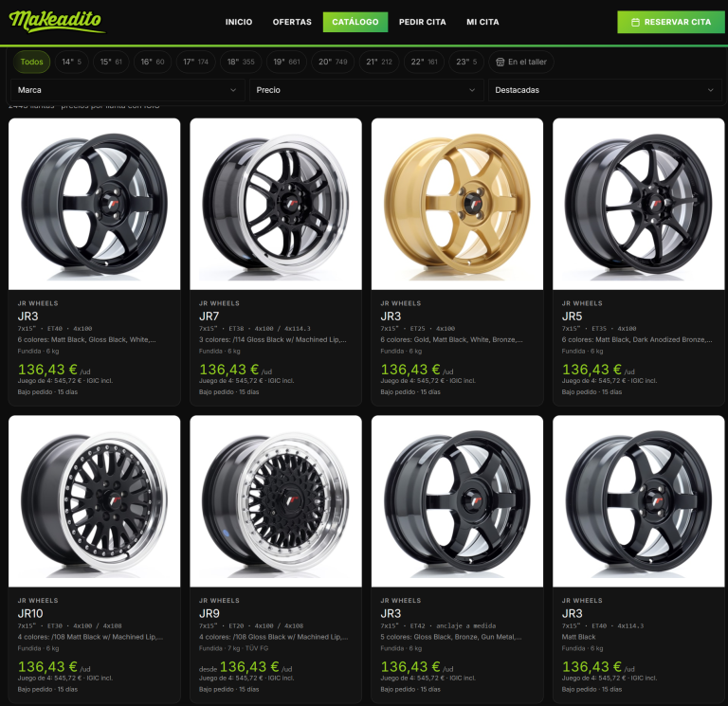Click 'JR WHEELS' brand label above JR5
This screenshot has height=706, width=728.
pyautogui.click(x=582, y=303)
